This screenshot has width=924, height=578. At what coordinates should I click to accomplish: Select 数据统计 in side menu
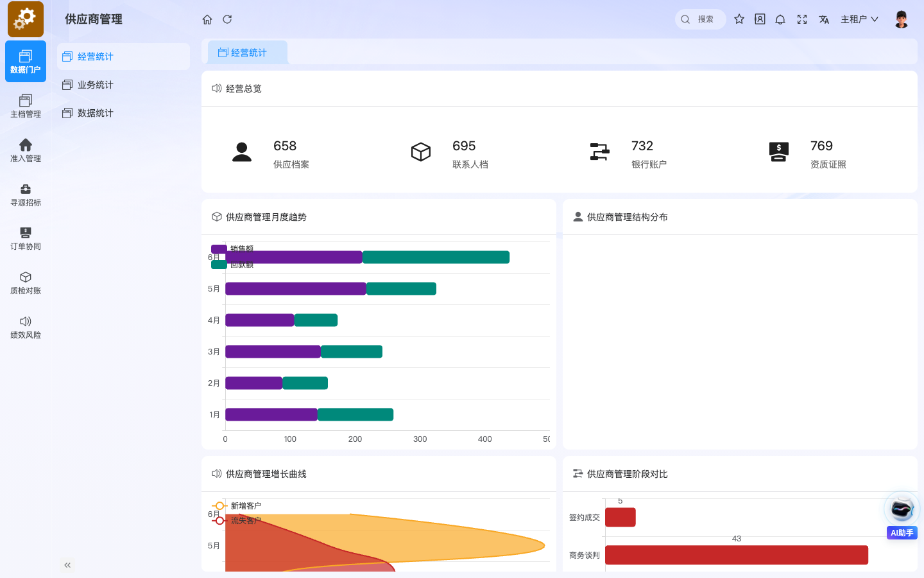(123, 113)
